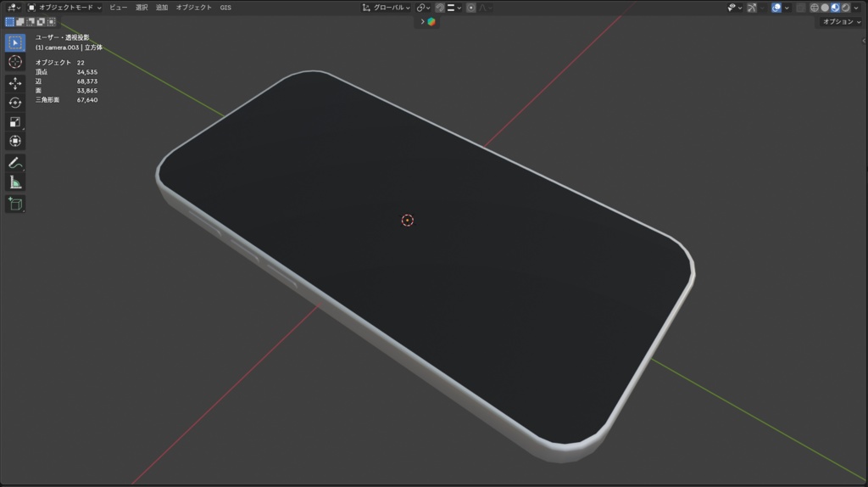Set selection mode to invert
This screenshot has width=868, height=487.
pos(41,21)
